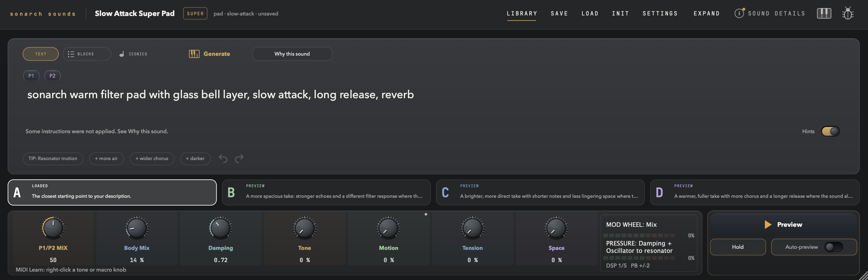Viewport: 868px width, 280px height.
Task: Click the Space knob
Action: pyautogui.click(x=556, y=228)
